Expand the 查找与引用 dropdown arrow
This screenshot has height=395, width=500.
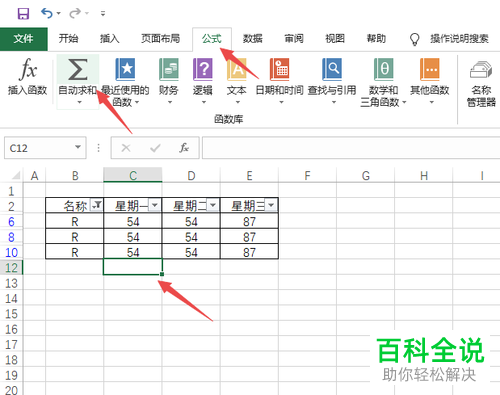coord(334,102)
